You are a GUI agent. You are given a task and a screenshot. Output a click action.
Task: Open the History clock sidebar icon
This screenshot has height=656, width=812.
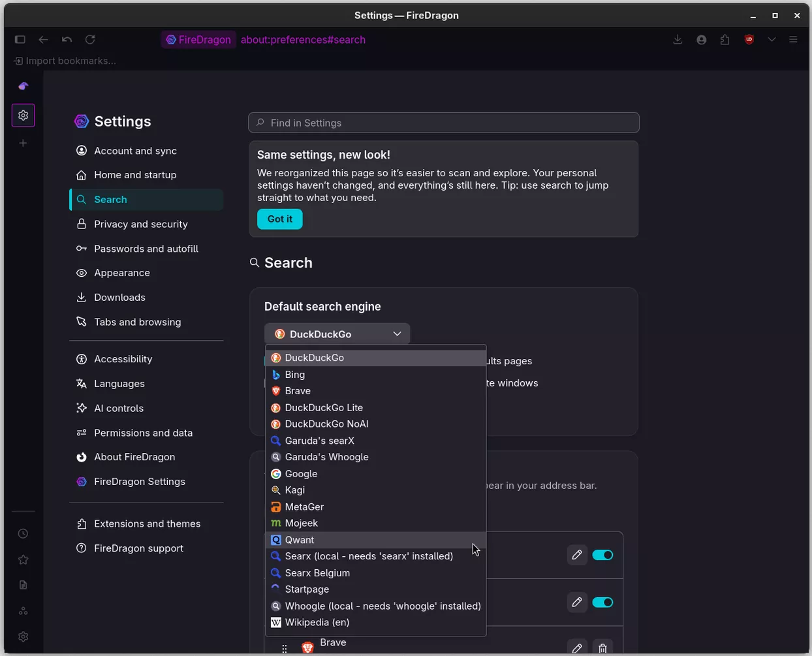(23, 534)
